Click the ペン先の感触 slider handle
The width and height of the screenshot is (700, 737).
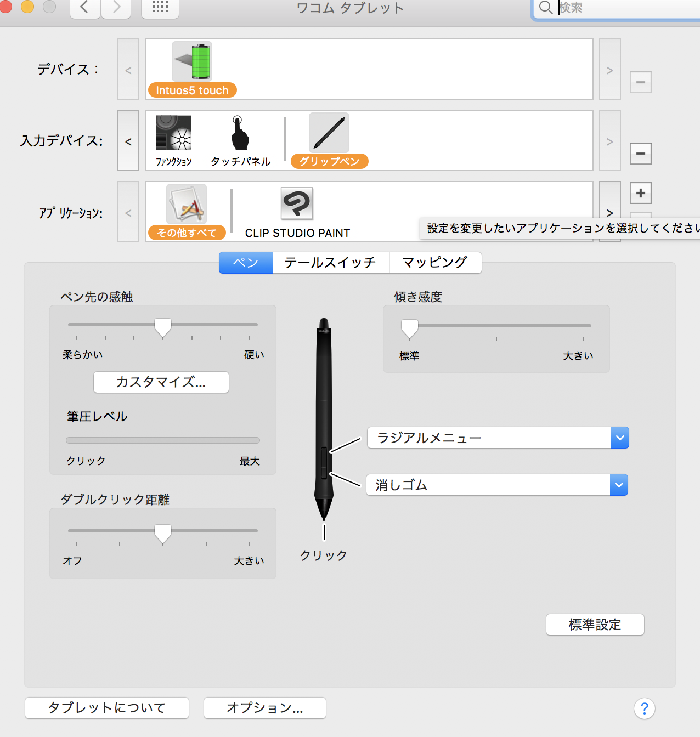(x=163, y=327)
